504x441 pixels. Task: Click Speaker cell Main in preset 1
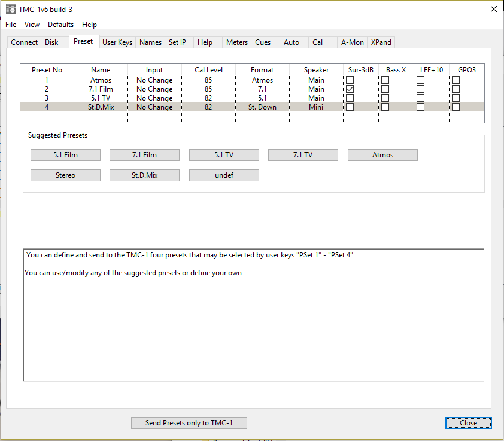coord(316,80)
